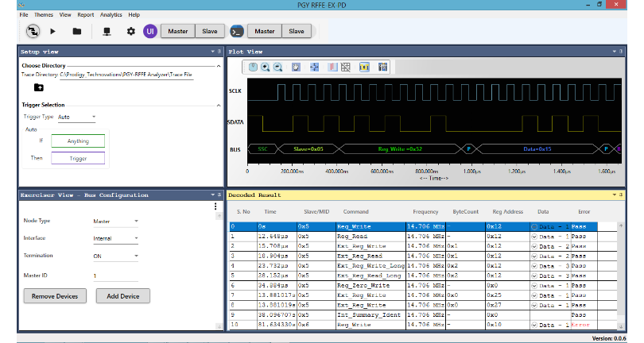This screenshot has height=343, width=644.
Task: Select the mouse pointer tool in Plot View
Action: (253, 67)
